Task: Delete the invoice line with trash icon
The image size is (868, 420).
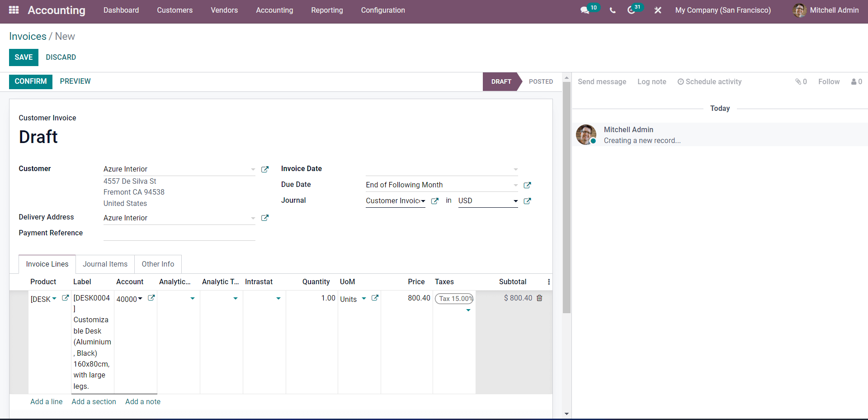Action: coord(539,298)
